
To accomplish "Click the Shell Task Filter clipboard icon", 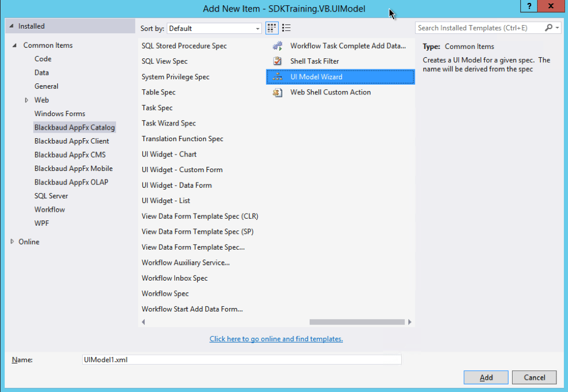I will coord(278,61).
